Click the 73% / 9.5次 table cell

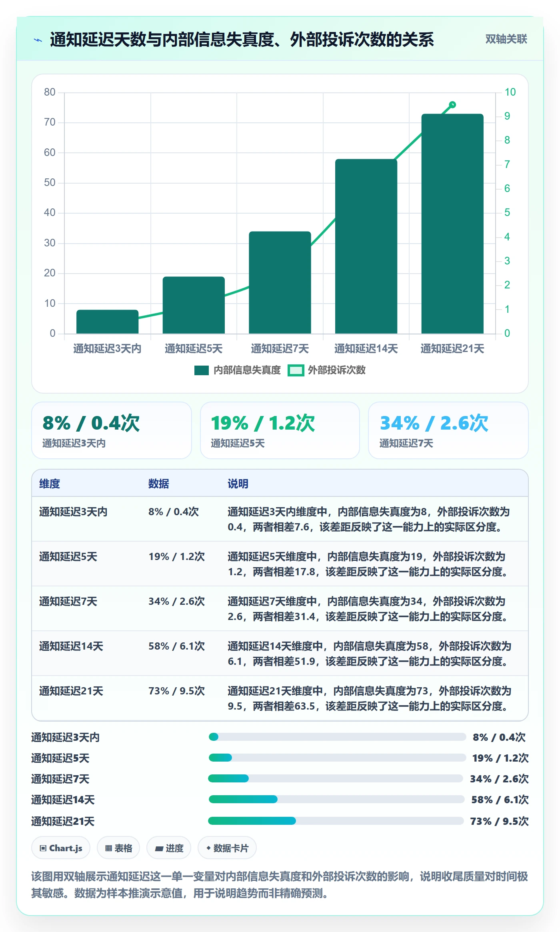[176, 691]
